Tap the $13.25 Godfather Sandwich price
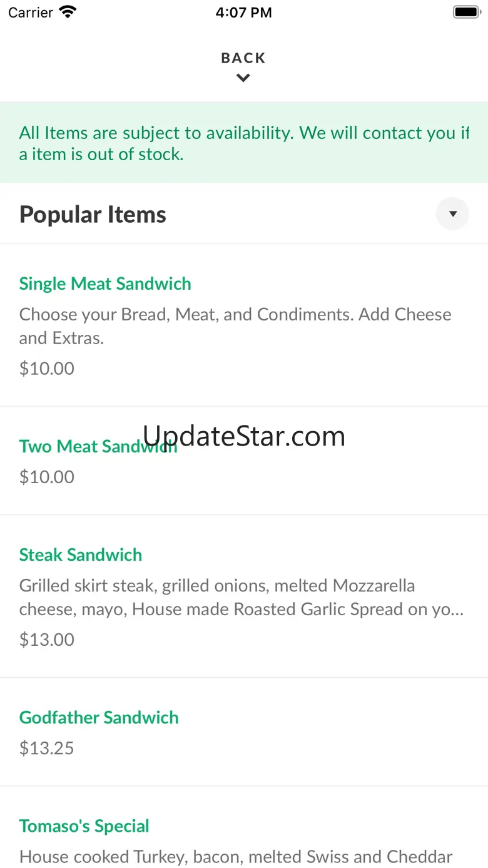The image size is (488, 868). [47, 748]
